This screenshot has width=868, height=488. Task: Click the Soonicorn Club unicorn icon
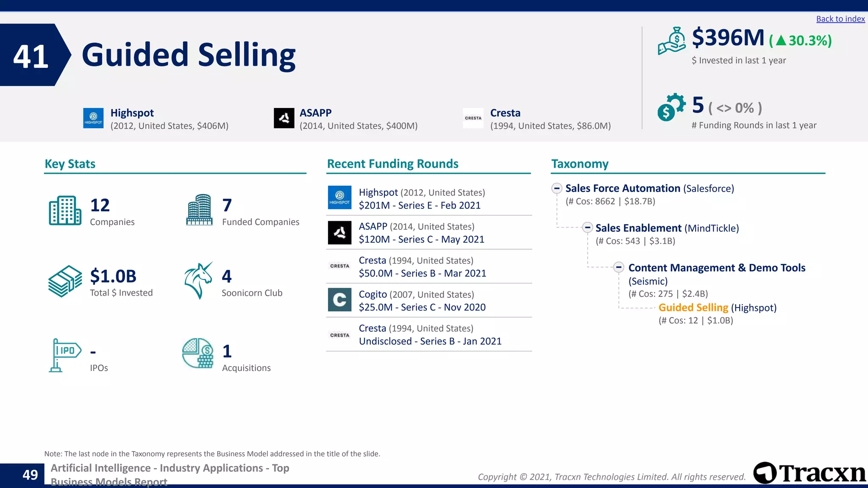tap(198, 280)
